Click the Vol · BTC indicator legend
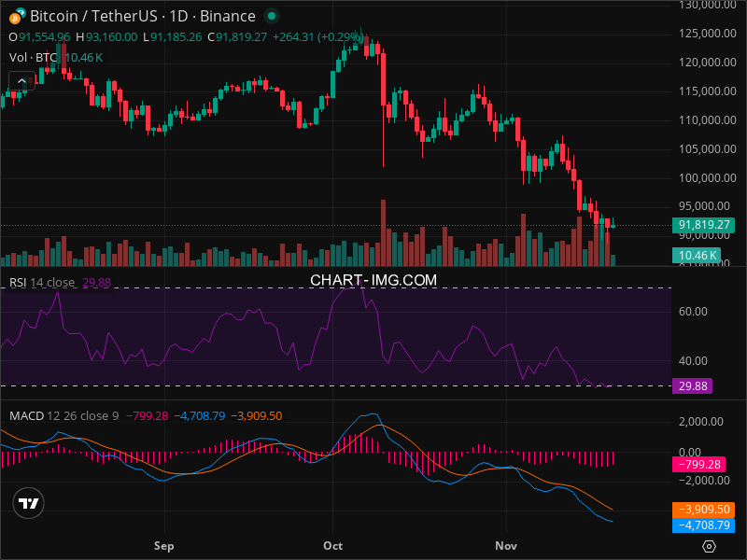 point(34,57)
